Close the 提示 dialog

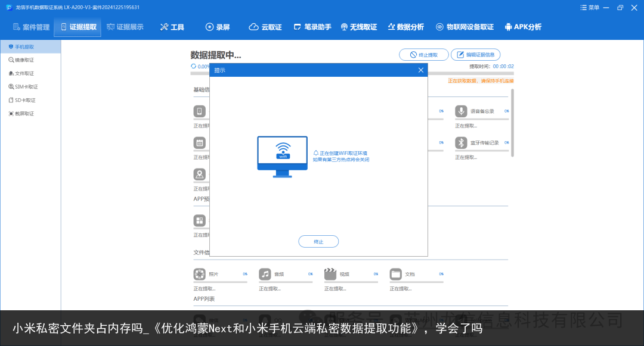pyautogui.click(x=421, y=70)
